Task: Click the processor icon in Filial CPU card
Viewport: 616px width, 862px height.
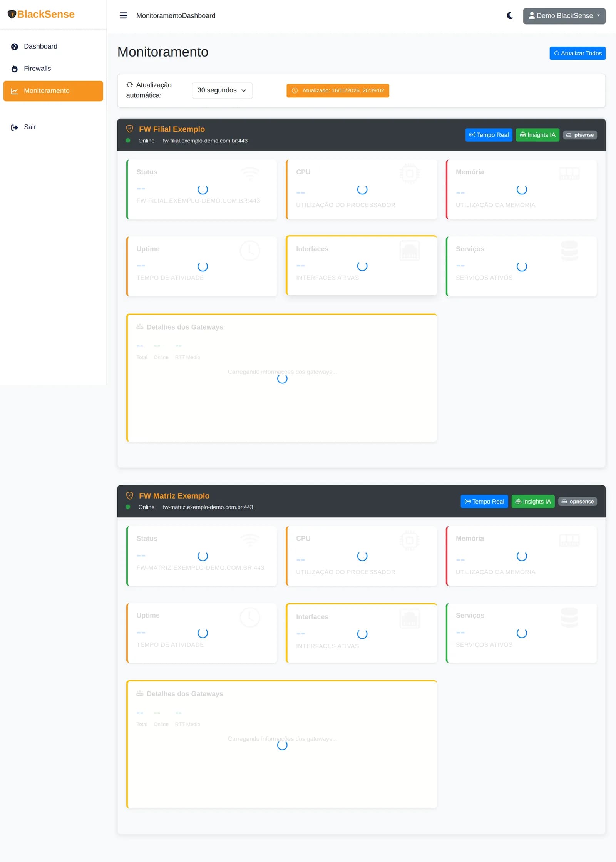Action: click(410, 174)
